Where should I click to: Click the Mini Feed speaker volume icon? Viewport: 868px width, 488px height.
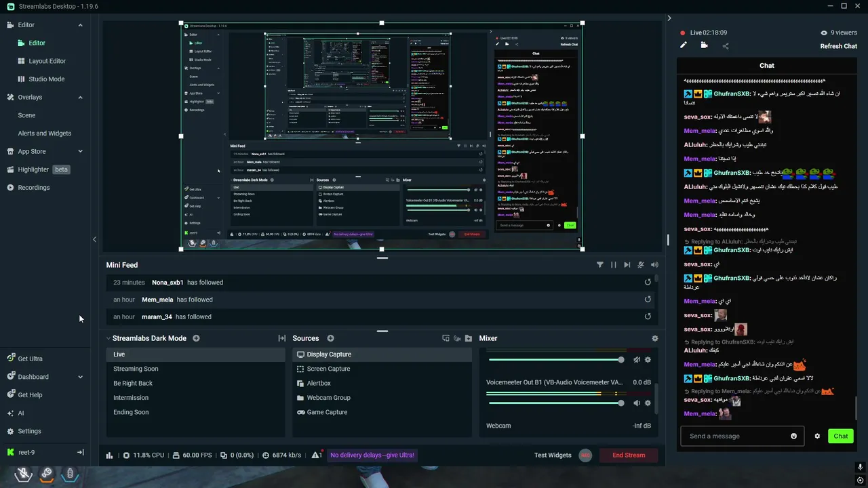[x=654, y=265]
